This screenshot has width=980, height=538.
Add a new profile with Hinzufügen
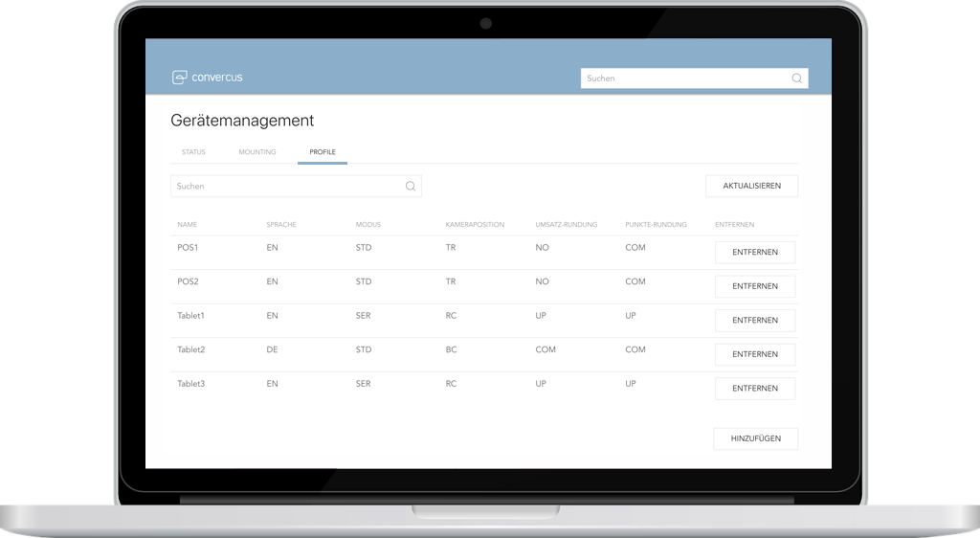pos(756,438)
